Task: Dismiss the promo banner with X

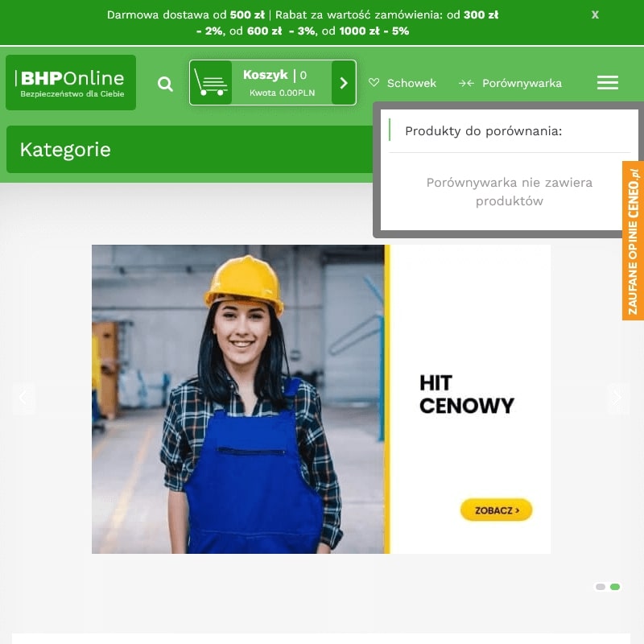Action: [595, 14]
